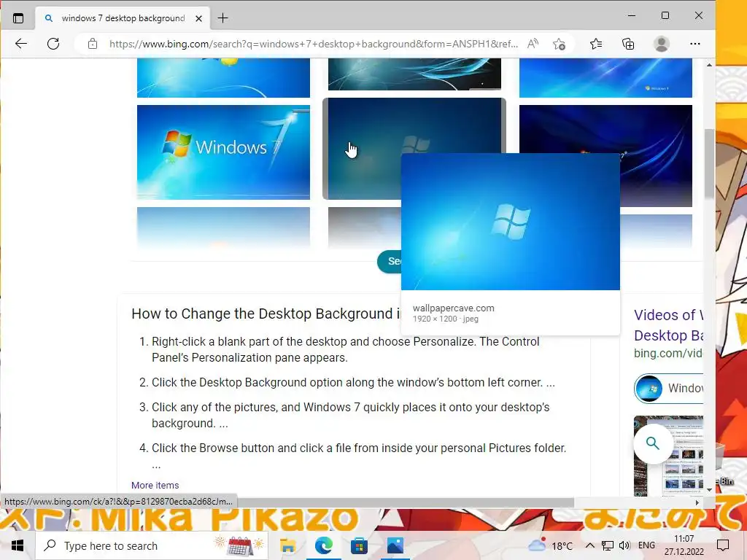
Task: Open the browser profile avatar
Action: (x=661, y=44)
